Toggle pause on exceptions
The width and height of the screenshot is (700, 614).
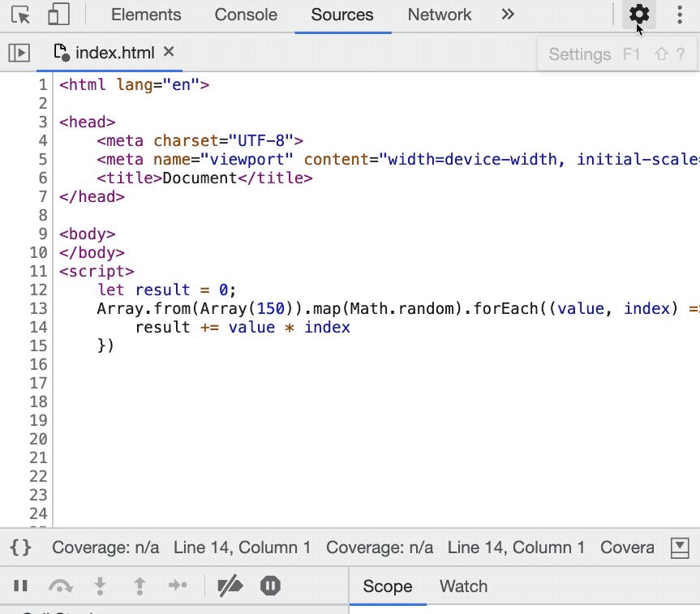coord(270,586)
